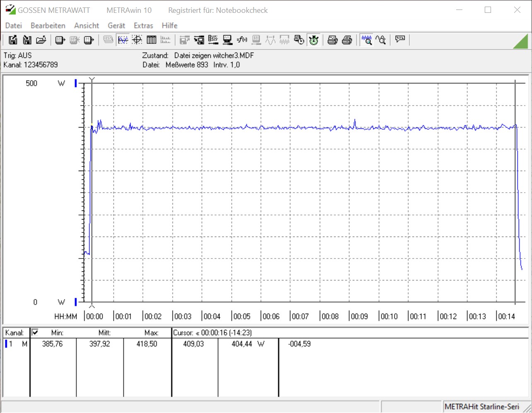532x413 pixels.
Task: Click the zoom waveform magnifier icon
Action: point(366,40)
